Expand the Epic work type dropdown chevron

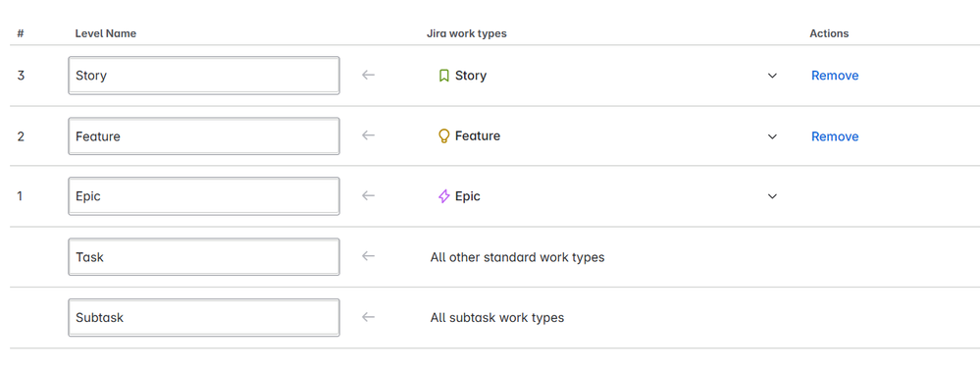click(x=772, y=196)
